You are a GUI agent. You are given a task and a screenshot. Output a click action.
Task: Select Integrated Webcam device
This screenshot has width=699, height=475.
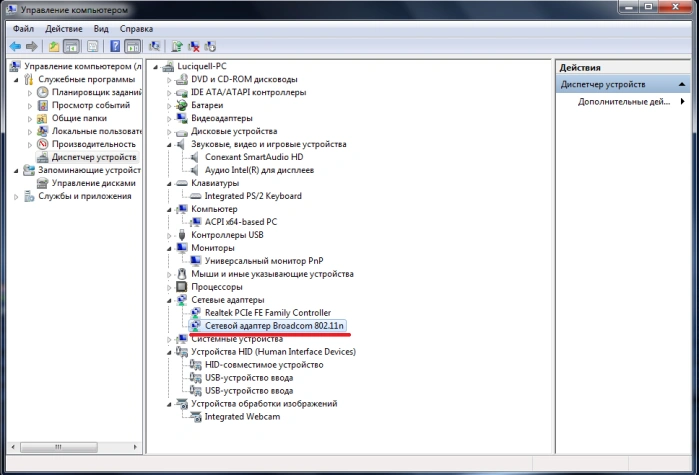(x=242, y=417)
